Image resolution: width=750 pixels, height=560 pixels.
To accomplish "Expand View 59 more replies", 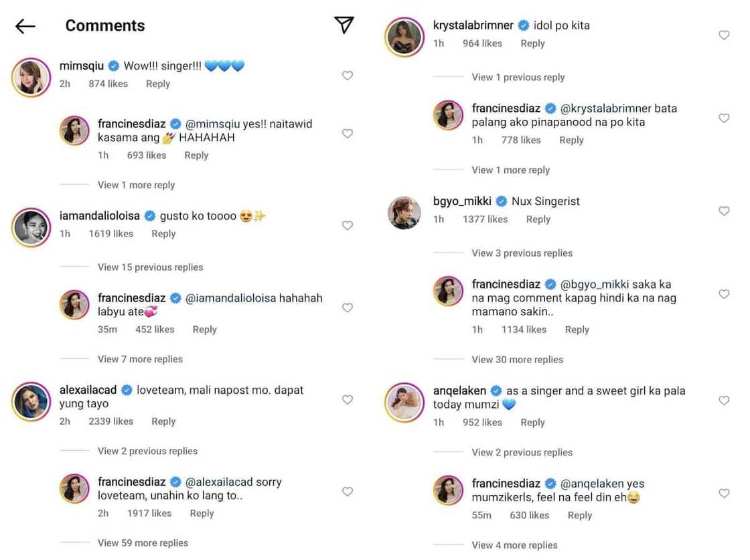I will click(x=143, y=543).
